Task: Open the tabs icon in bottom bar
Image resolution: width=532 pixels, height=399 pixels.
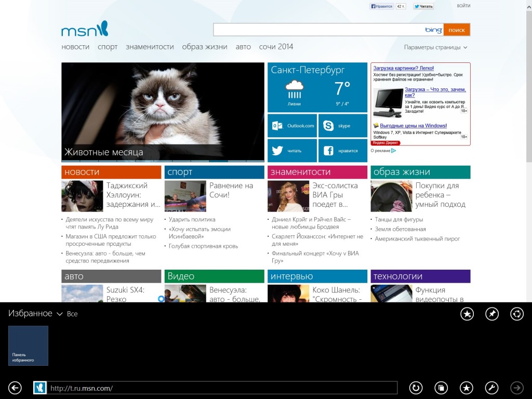Action: [441, 388]
